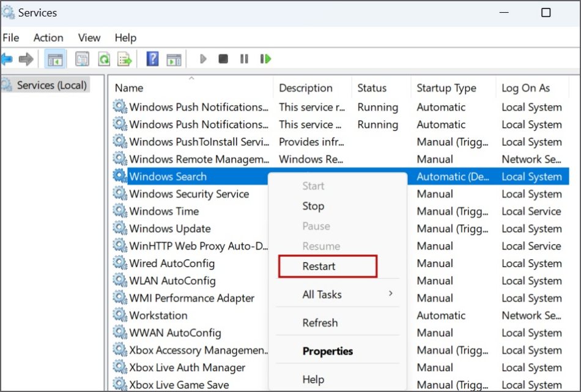Click the 'Windows Re...' description cell

pos(311,160)
